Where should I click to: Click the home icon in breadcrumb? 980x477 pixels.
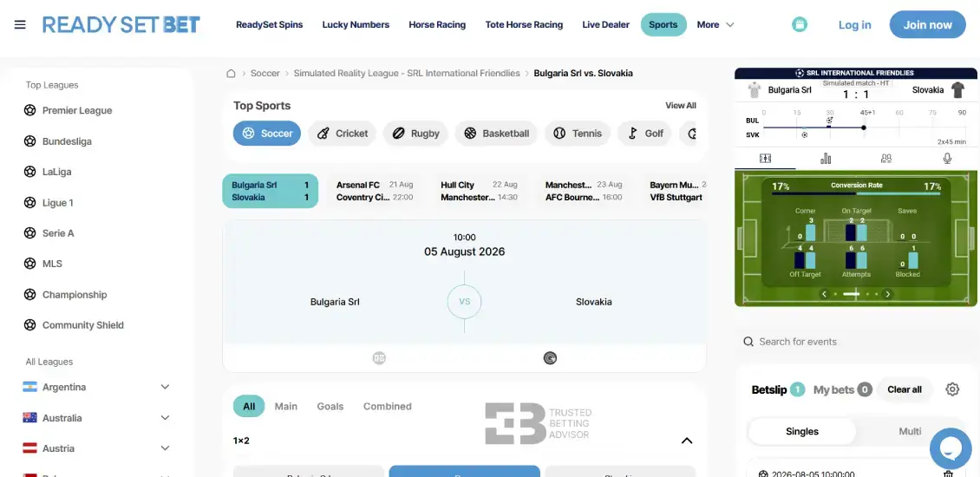tap(231, 73)
